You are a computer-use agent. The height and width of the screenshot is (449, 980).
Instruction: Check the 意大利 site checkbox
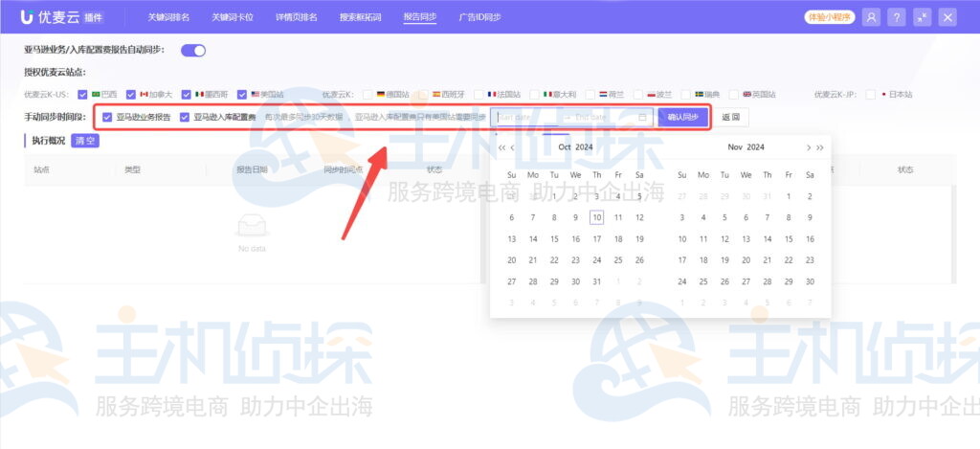534,95
